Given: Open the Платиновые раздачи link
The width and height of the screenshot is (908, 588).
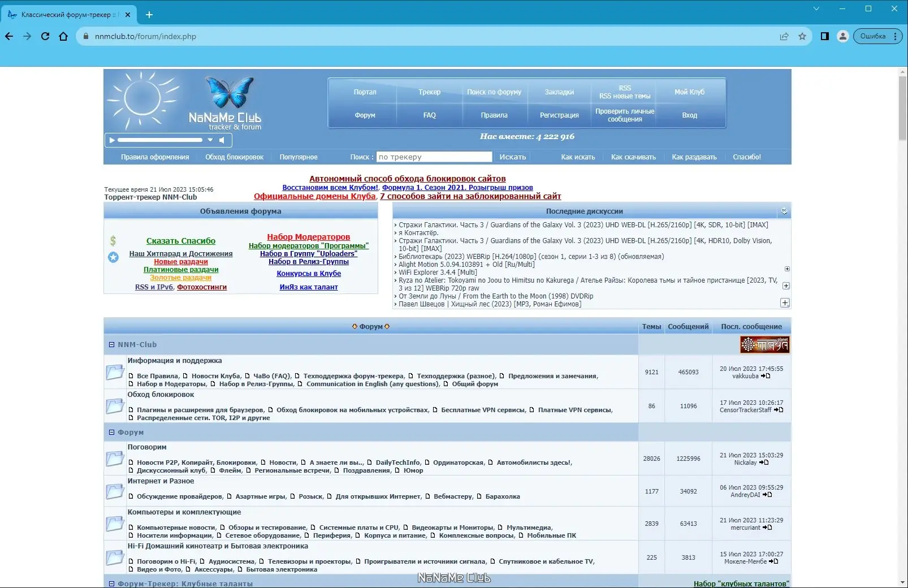Looking at the screenshot, I should tap(181, 270).
